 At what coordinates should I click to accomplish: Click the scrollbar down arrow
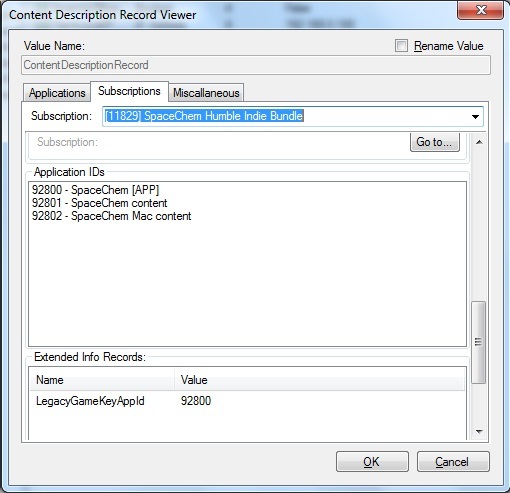[479, 432]
